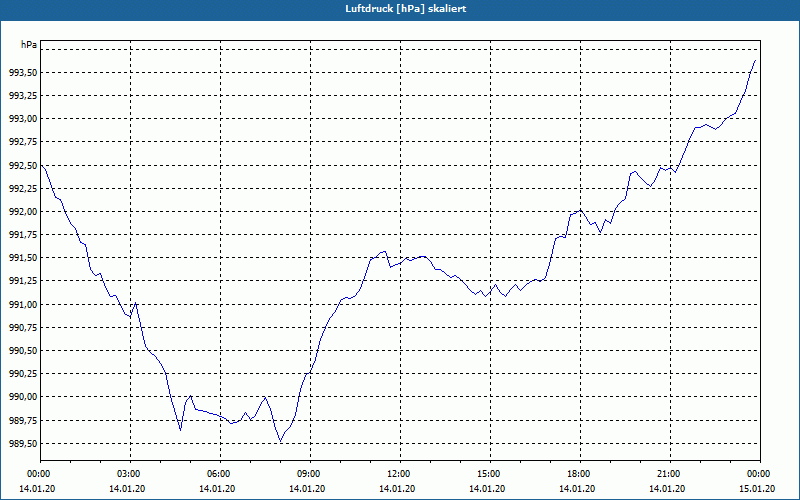Click the 'hPa' unit label on the y-axis
The width and height of the screenshot is (800, 500).
[29, 45]
